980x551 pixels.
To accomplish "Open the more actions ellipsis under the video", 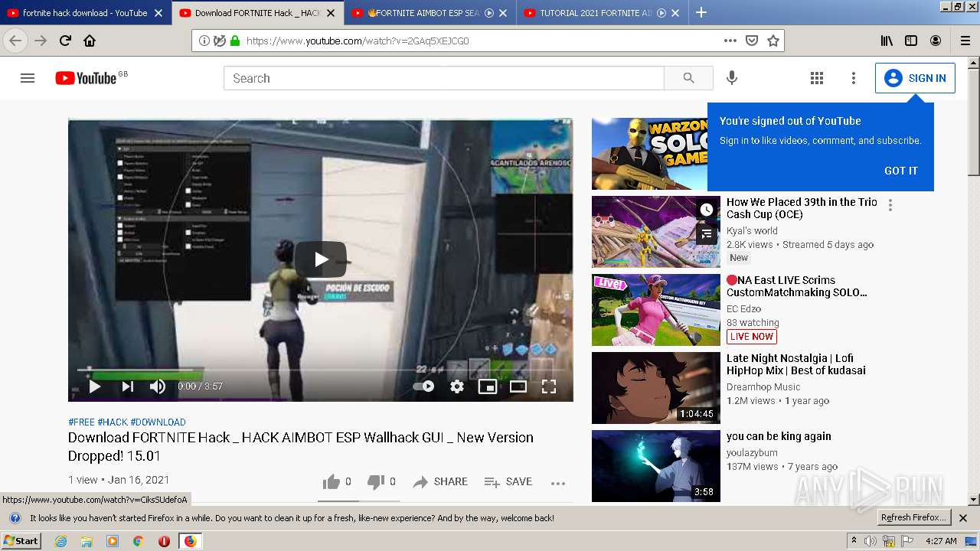I will (558, 482).
